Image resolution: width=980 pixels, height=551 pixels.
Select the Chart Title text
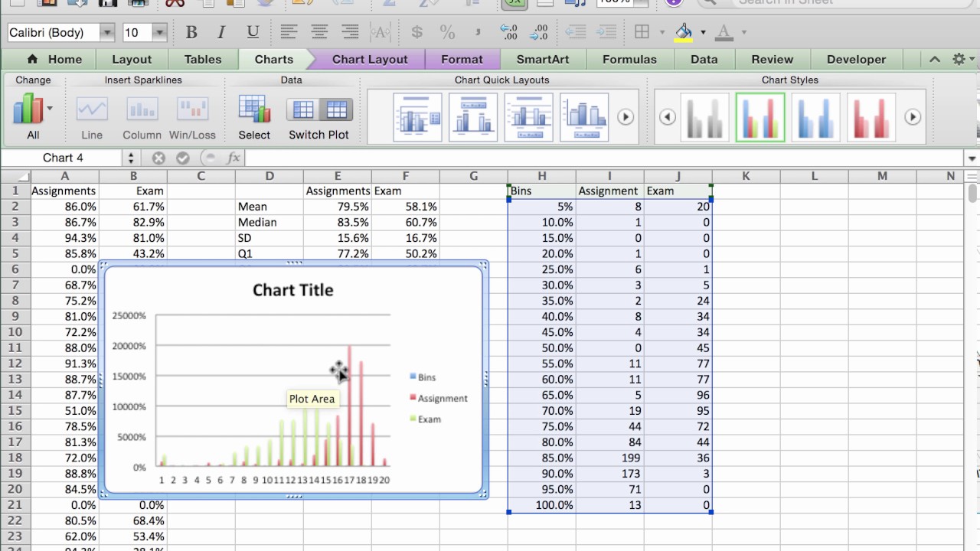click(292, 290)
